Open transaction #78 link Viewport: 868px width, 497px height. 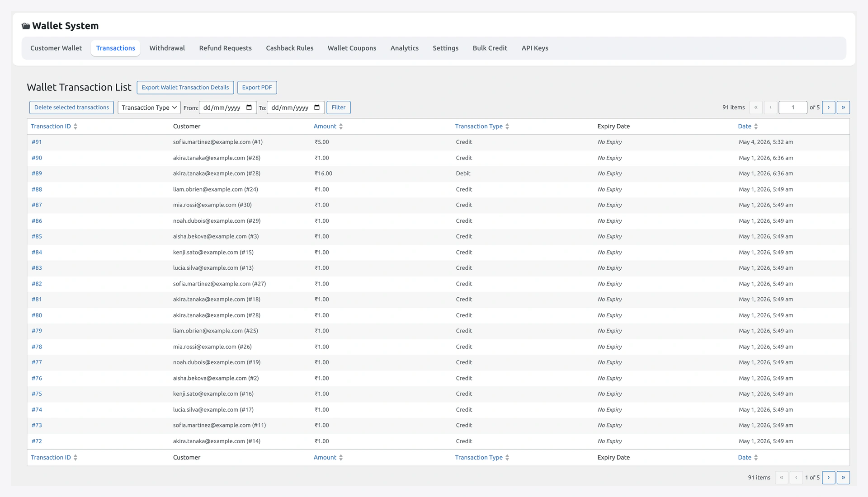[x=37, y=347]
